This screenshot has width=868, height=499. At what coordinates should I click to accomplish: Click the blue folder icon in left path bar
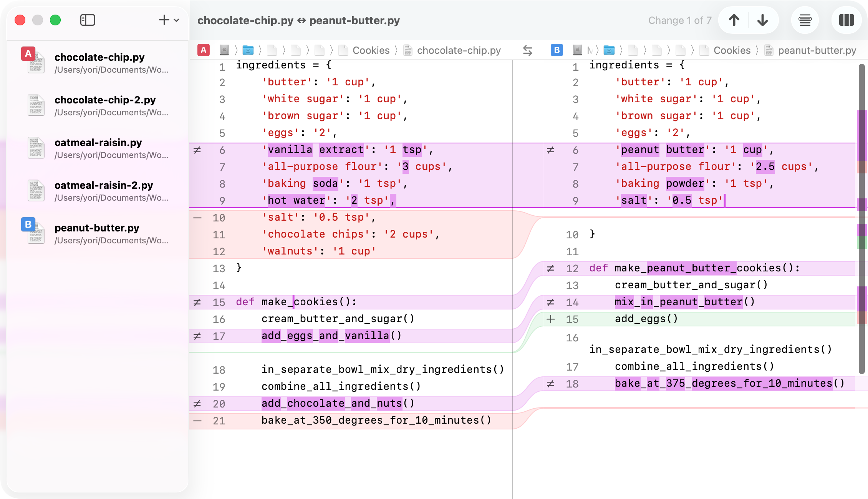(x=248, y=50)
